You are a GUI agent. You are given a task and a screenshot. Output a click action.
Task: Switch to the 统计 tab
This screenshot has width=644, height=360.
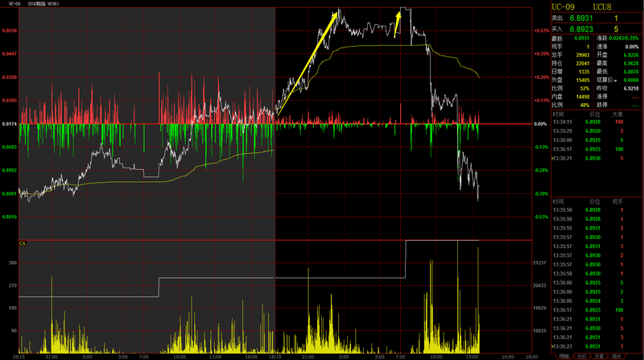click(x=617, y=356)
